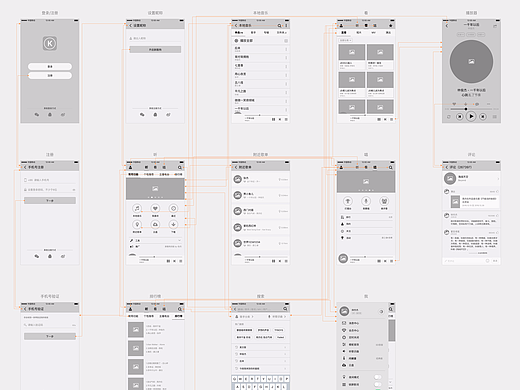Tap play-all icon on local music screen
The width and height of the screenshot is (520, 390).
point(236,41)
